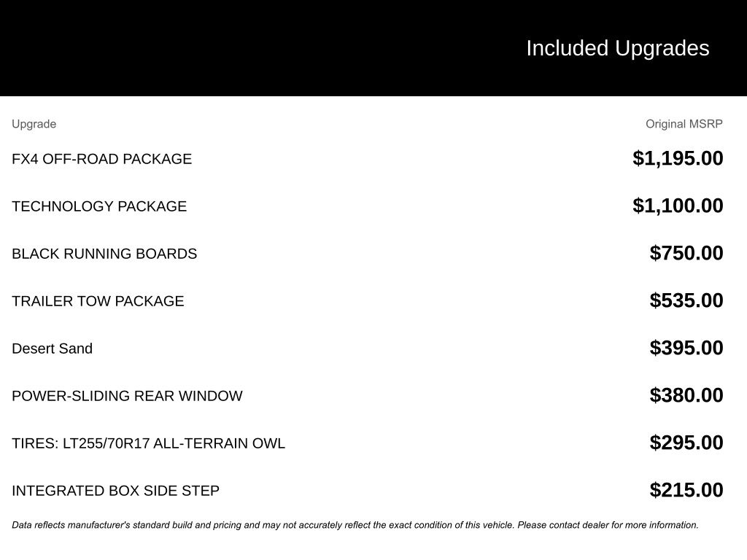Click the manufacturer data disclaimer text
The width and height of the screenshot is (747, 560).
click(355, 525)
